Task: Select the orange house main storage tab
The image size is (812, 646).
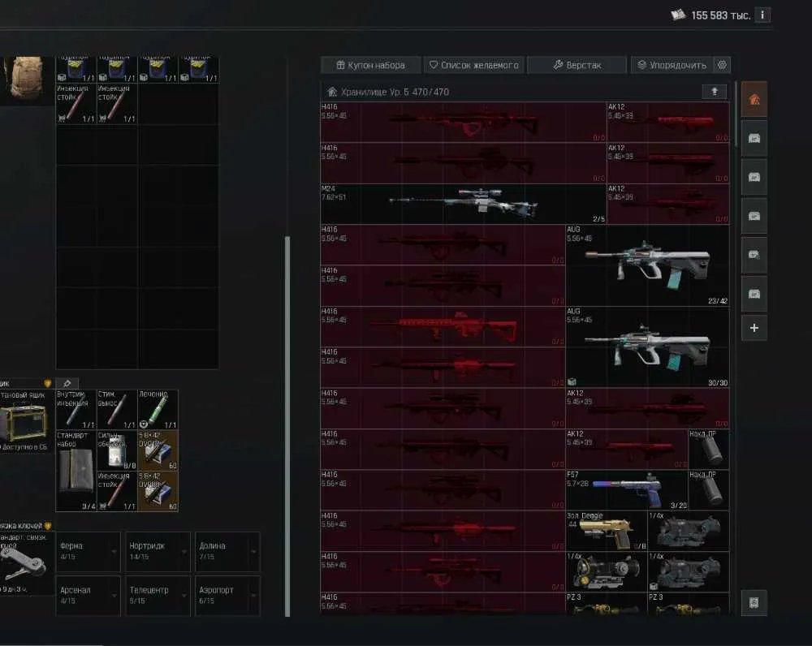Action: (x=754, y=99)
